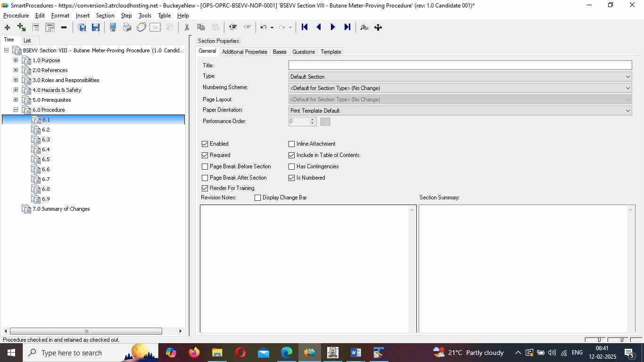
Task: Expand the 1.0 Purpose tree node
Action: (x=16, y=60)
